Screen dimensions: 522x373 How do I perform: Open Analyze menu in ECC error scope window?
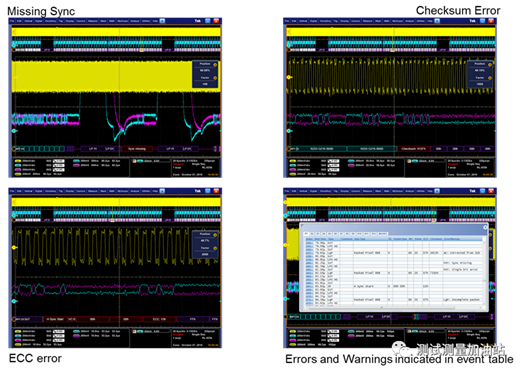[x=135, y=191]
